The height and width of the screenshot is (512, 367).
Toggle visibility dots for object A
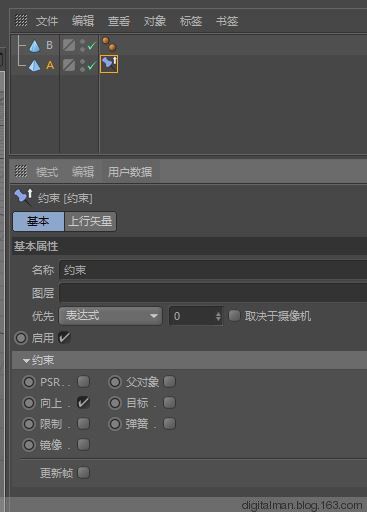pos(82,65)
